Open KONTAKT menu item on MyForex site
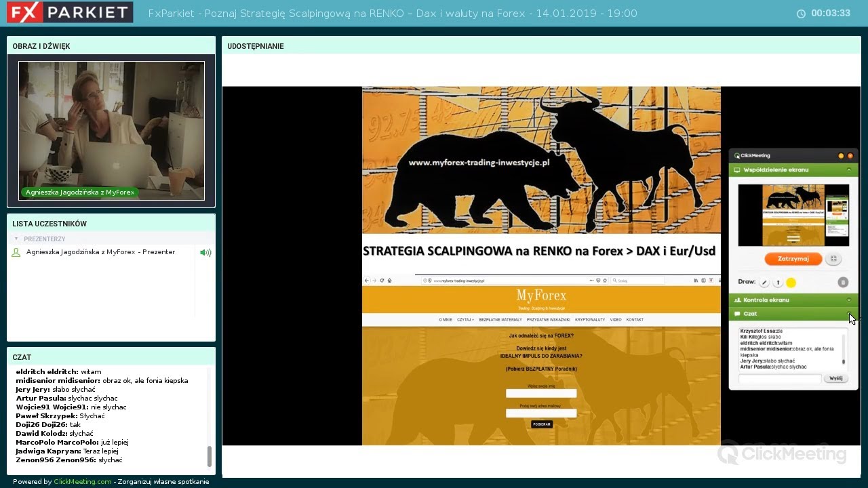868x488 pixels. (635, 320)
